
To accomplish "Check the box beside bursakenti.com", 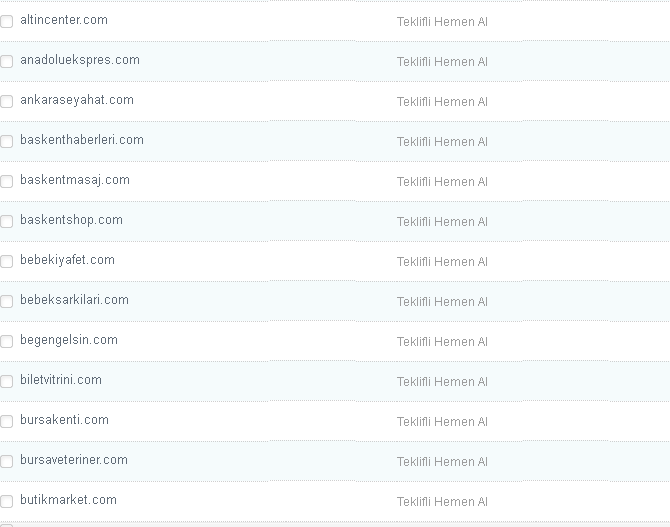I will [x=7, y=421].
